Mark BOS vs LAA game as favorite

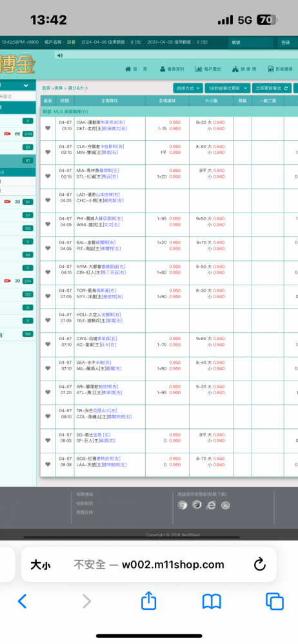coord(48,464)
